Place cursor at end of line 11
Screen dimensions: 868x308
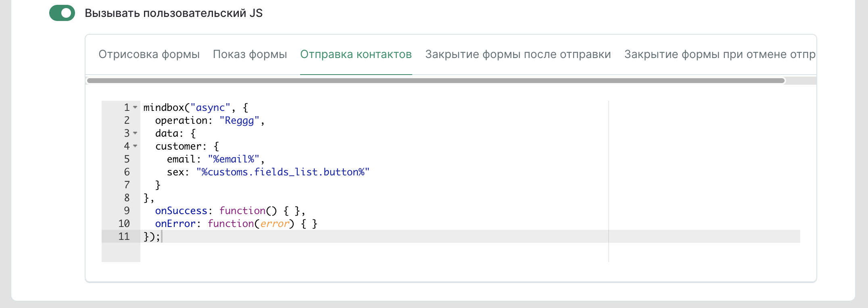coord(161,237)
